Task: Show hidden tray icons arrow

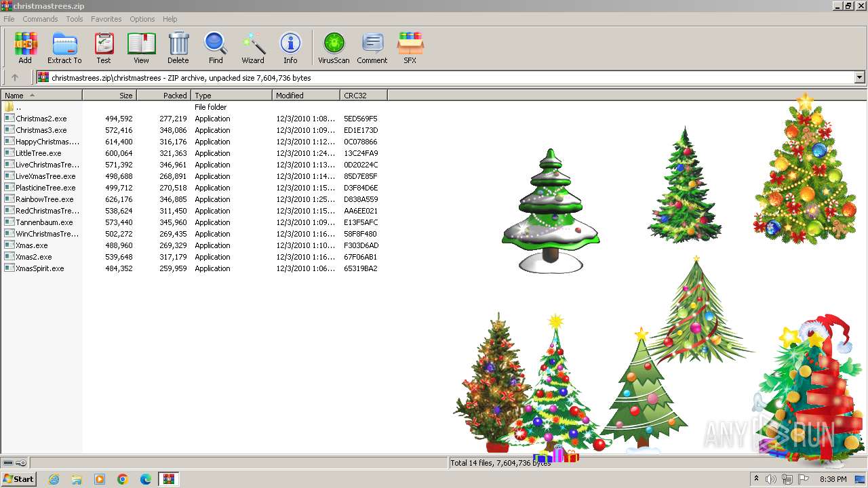Action: pos(756,479)
